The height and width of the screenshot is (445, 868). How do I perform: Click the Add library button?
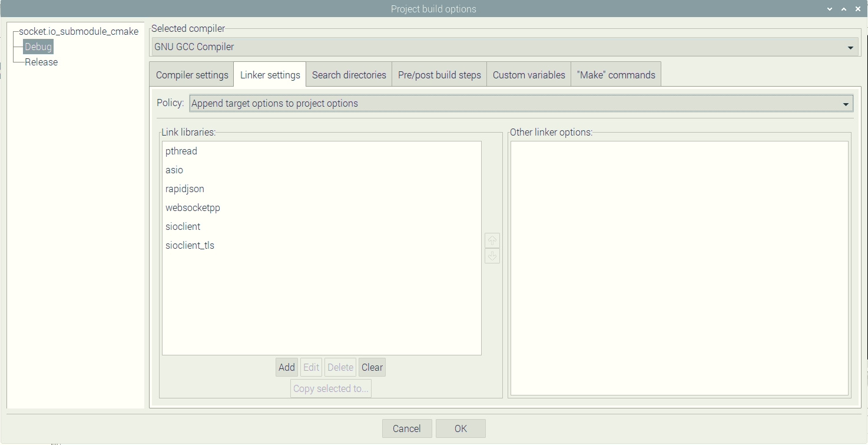pyautogui.click(x=287, y=367)
